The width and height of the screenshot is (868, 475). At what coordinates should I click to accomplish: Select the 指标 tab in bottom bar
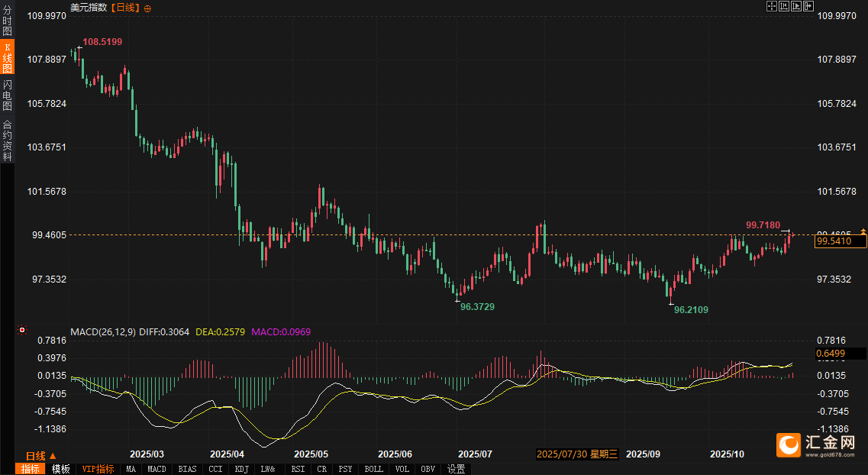31,469
